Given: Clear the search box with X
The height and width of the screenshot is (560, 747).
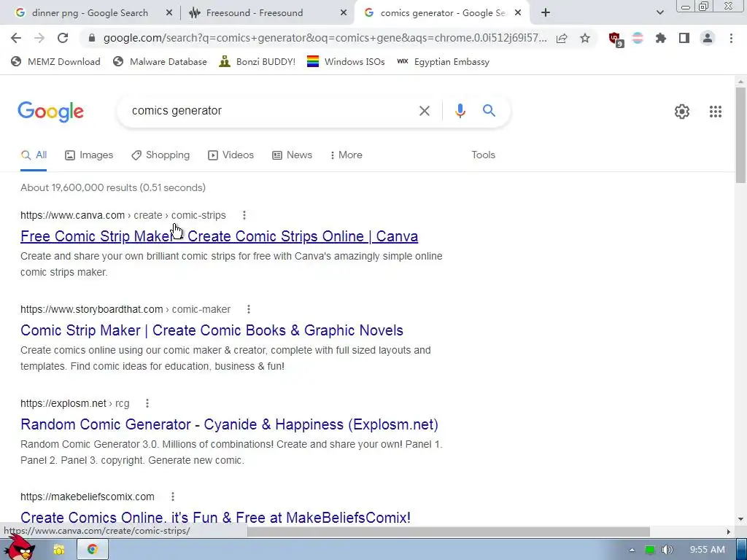Looking at the screenshot, I should pyautogui.click(x=424, y=111).
